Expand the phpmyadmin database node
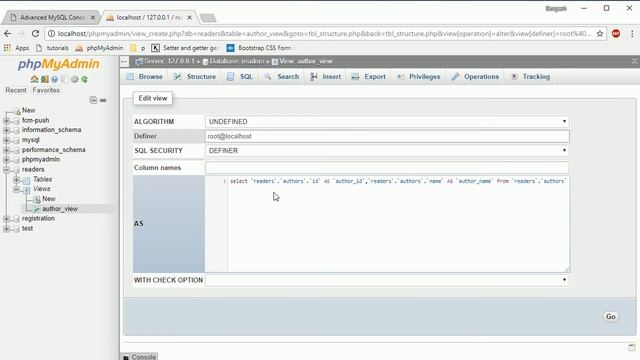 tap(6, 160)
